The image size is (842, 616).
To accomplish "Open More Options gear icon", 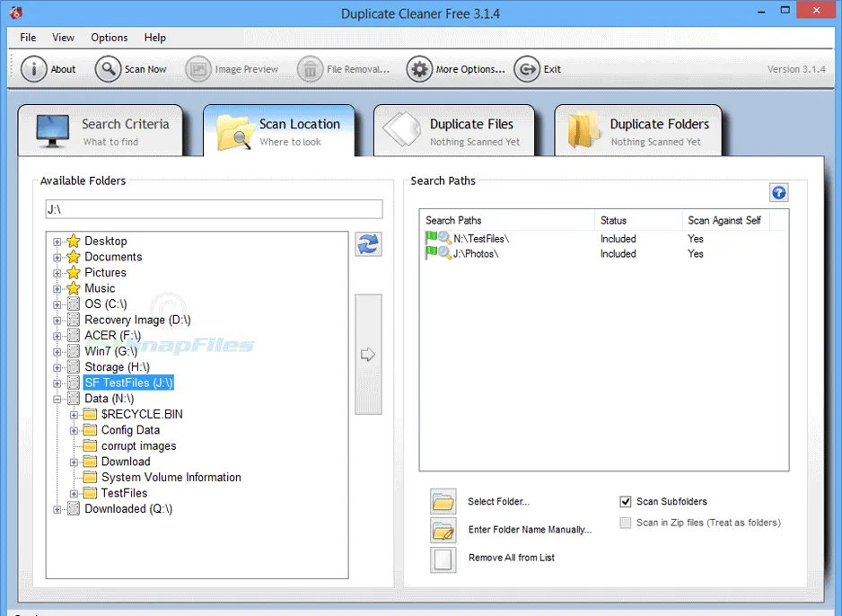I will (x=419, y=69).
